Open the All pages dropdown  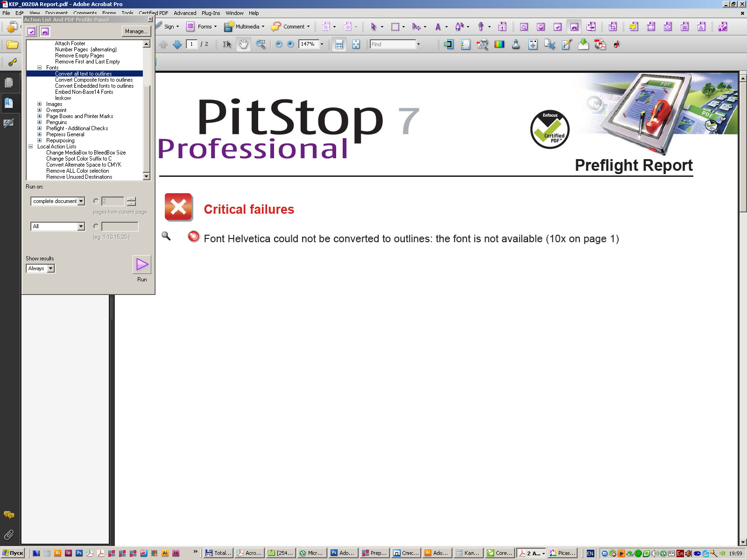tap(58, 226)
